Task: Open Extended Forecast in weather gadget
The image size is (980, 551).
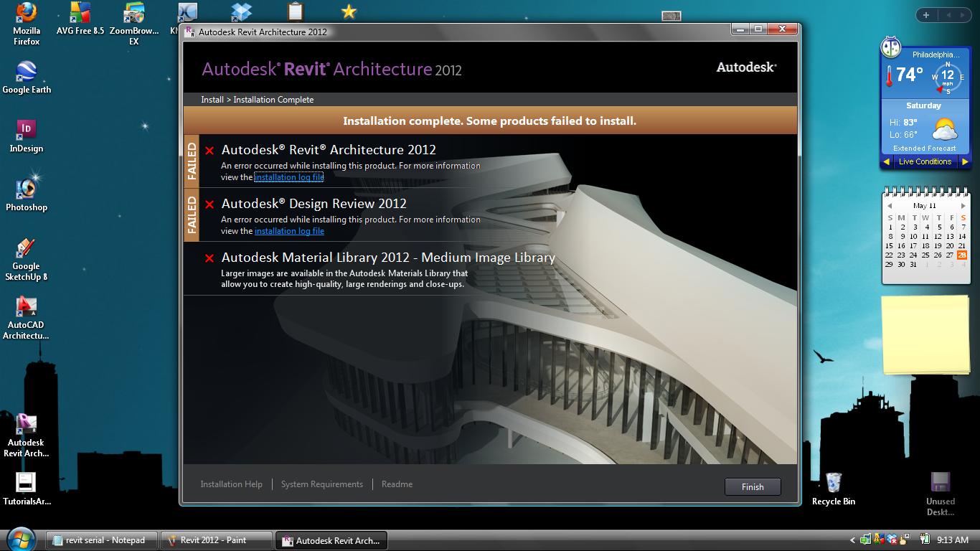Action: (x=924, y=149)
